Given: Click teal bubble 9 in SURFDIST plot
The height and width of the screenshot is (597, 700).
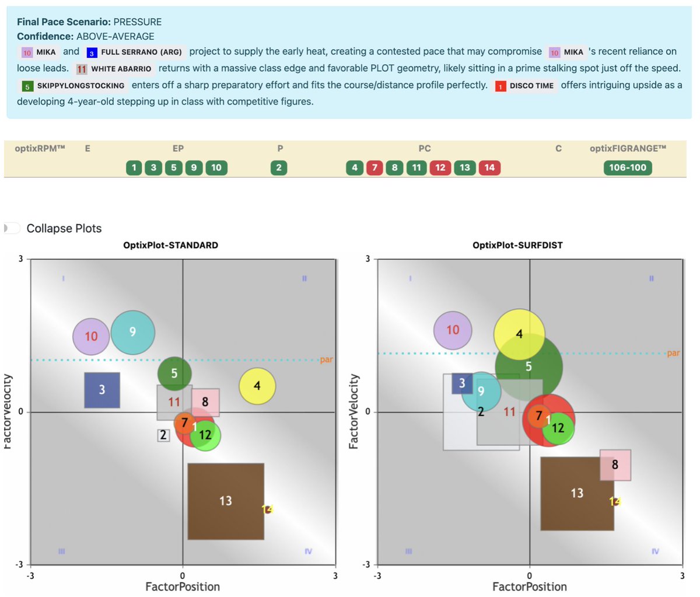Looking at the screenshot, I should [x=481, y=391].
